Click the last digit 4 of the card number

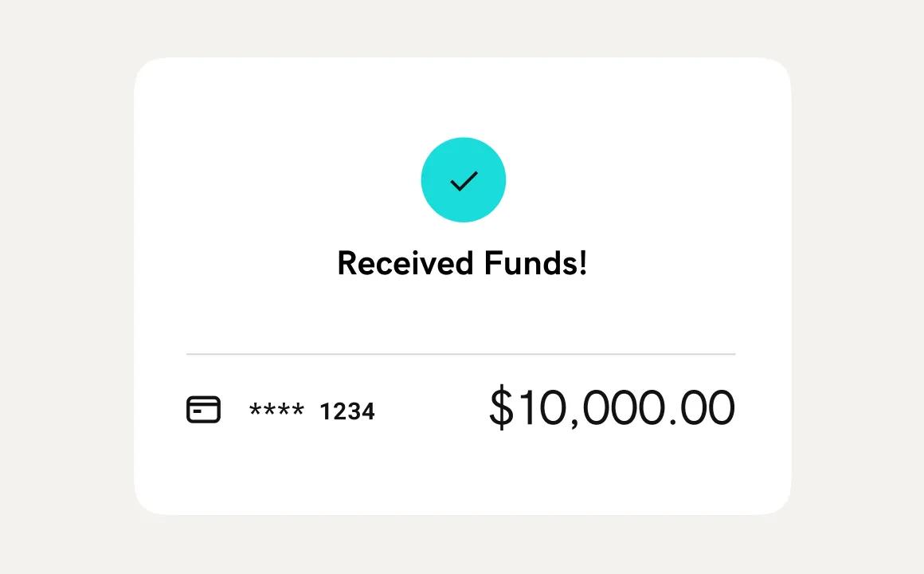[368, 411]
